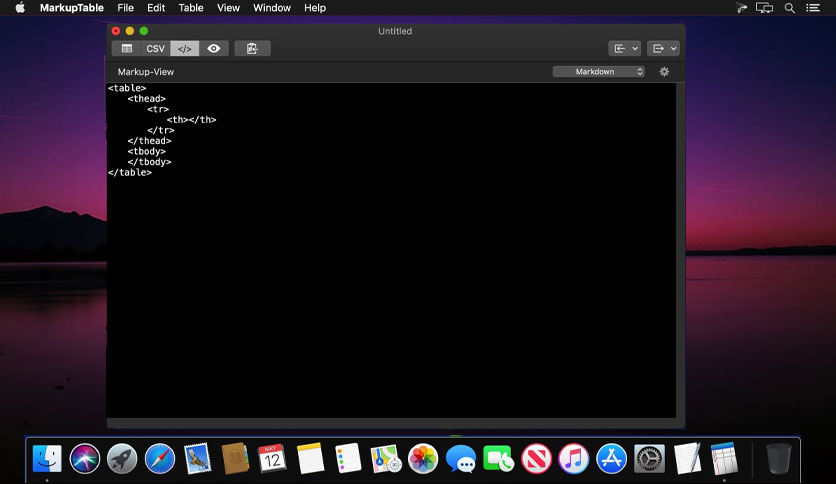Click the </table> closing tag line

tap(130, 173)
